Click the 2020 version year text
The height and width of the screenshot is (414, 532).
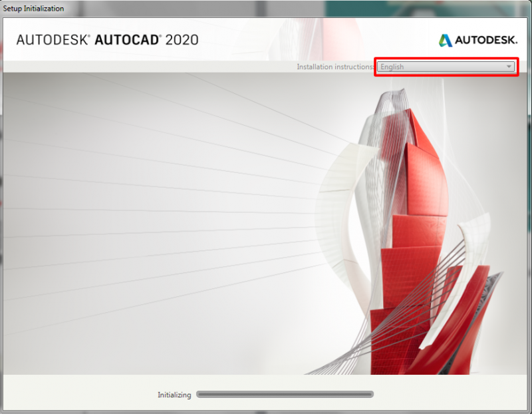182,40
